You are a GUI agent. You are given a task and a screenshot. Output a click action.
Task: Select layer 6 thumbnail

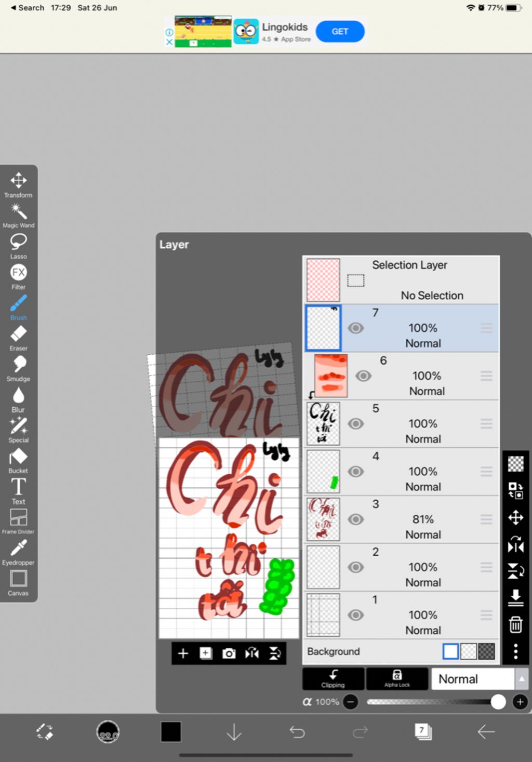pyautogui.click(x=331, y=376)
